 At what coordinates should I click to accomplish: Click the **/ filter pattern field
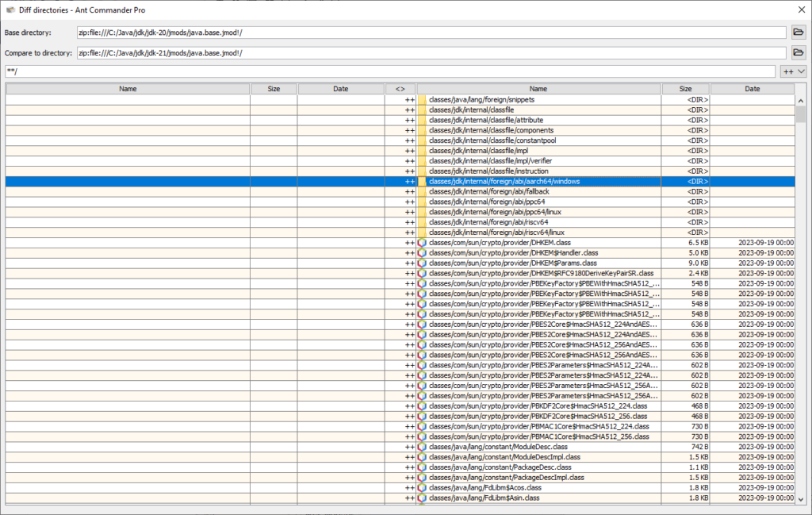coord(390,71)
